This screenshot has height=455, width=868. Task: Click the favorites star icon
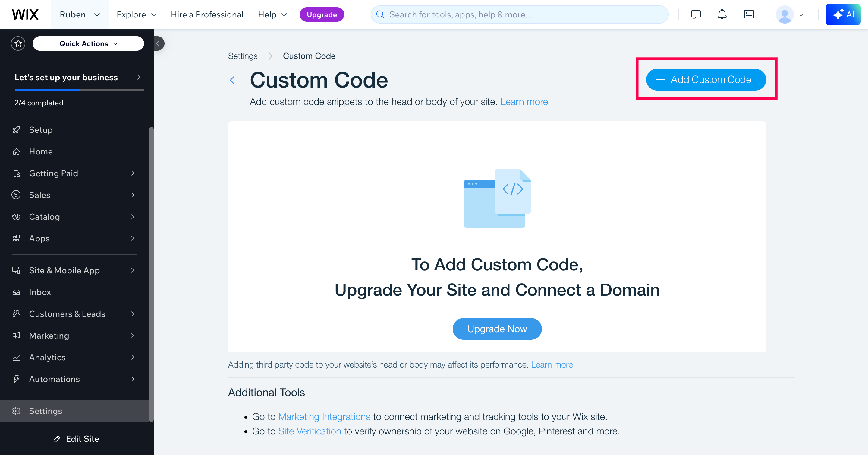pos(18,43)
